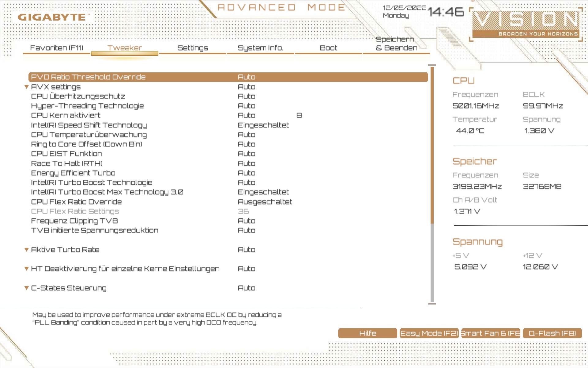This screenshot has height=368, width=588.
Task: Select CPU EIST Funktion label
Action: pos(66,154)
